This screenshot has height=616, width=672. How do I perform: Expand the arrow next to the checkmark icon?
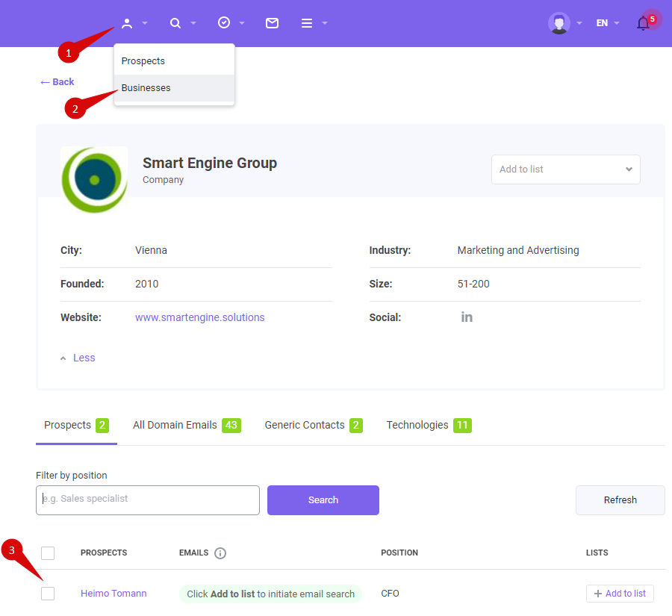pyautogui.click(x=242, y=23)
